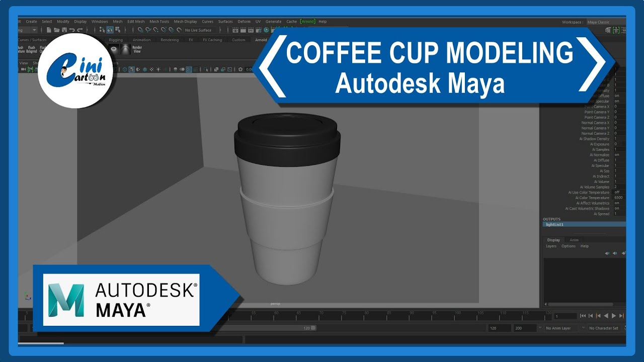Click the range slider handle at 120
Screen dimensions: 644x362
313,328
